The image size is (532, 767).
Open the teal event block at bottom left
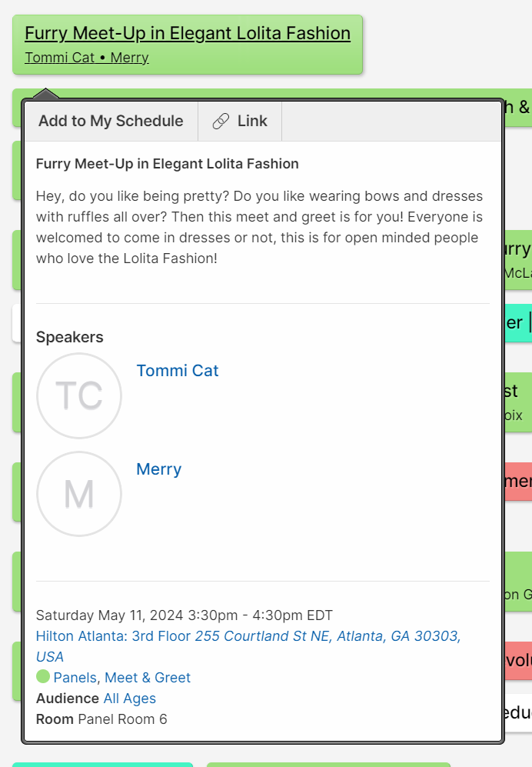point(102,764)
